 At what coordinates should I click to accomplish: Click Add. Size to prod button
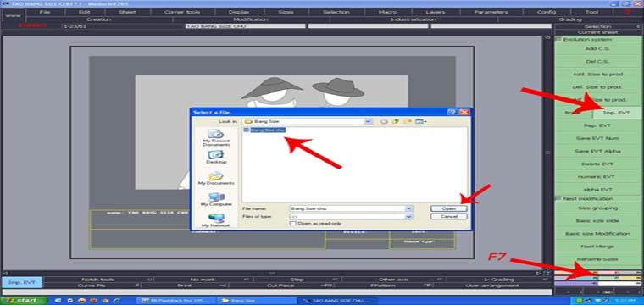click(x=597, y=75)
